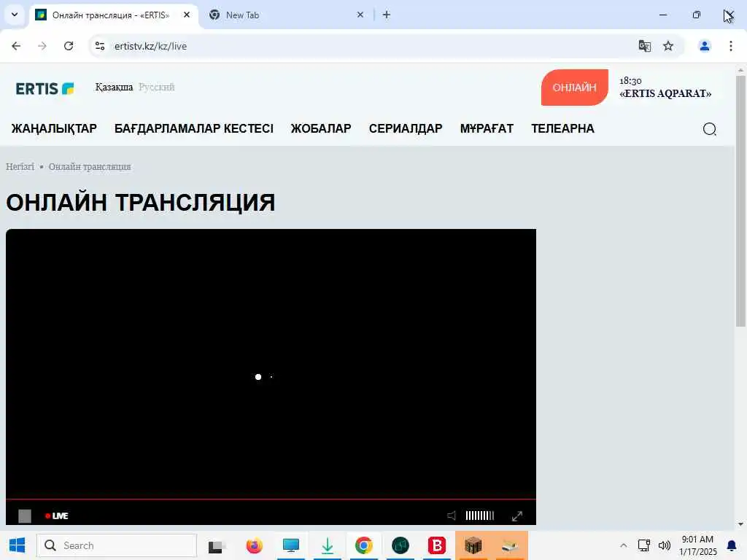Expand the tab search dropdown
This screenshot has height=560, width=747.
[15, 15]
